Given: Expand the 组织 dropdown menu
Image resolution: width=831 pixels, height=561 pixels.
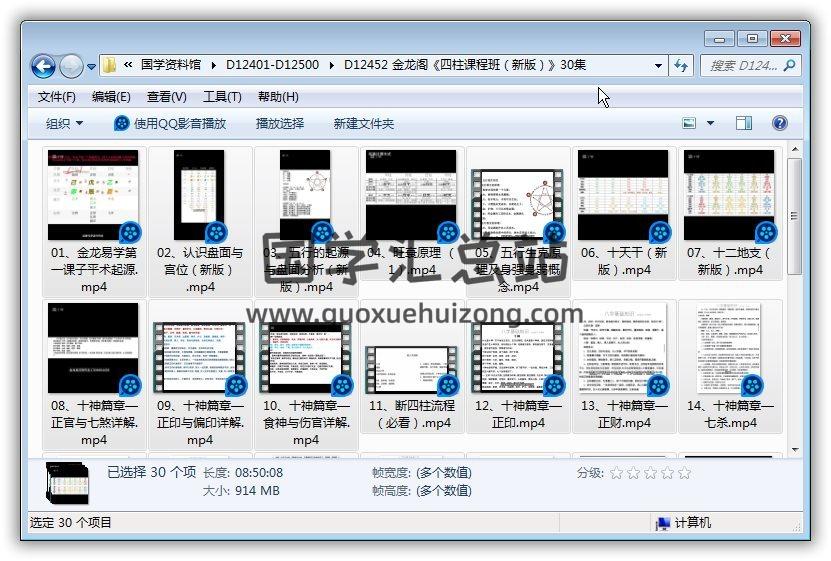Looking at the screenshot, I should 65,123.
